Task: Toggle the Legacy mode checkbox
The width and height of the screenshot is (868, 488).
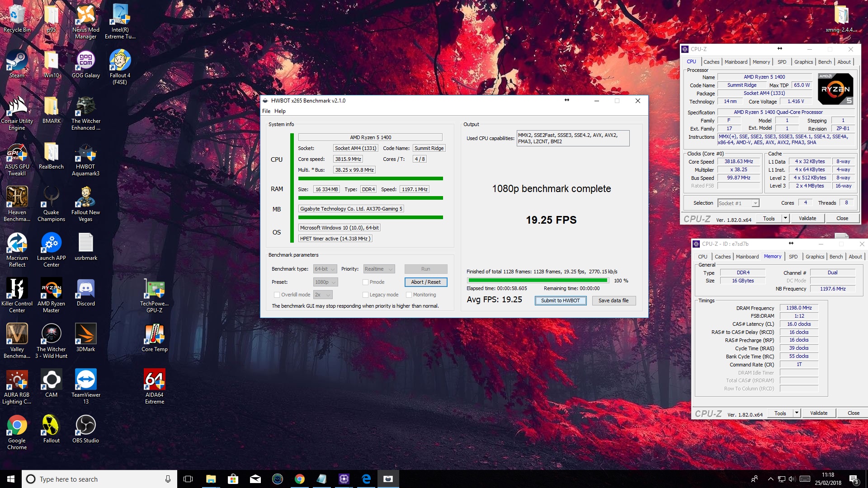Action: (365, 295)
